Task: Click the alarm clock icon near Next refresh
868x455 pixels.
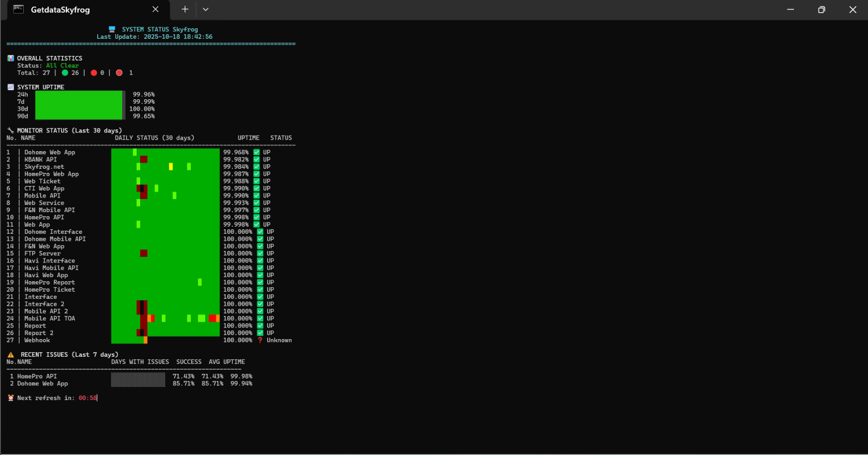Action: [x=11, y=398]
